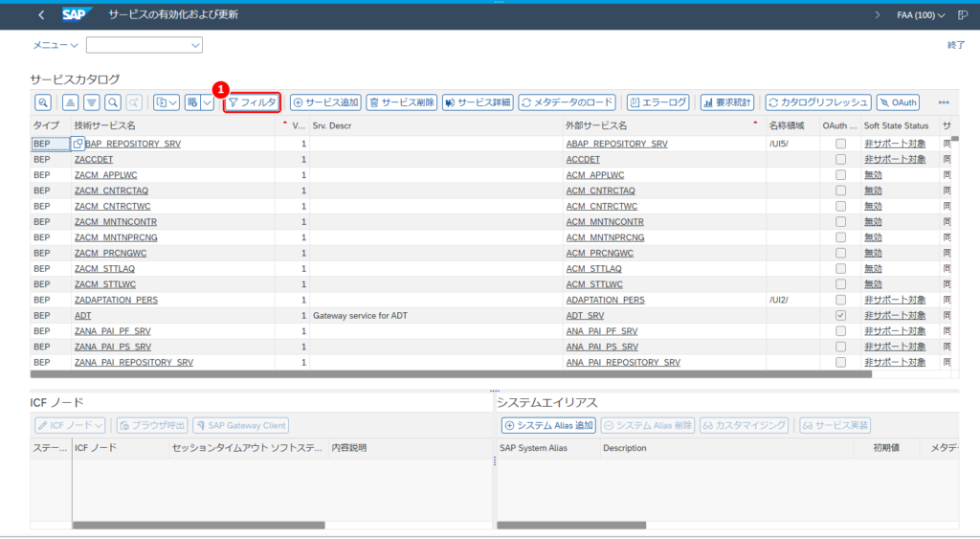
Task: Expand the FAA (100) system dropdown
Action: click(x=921, y=15)
